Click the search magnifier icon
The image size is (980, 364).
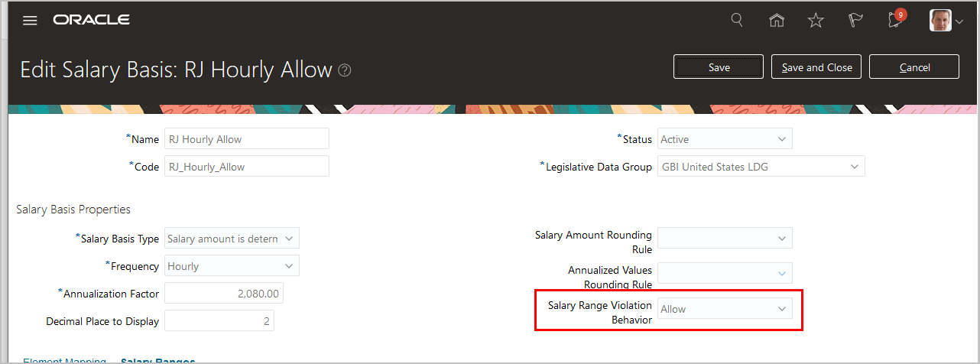point(737,21)
